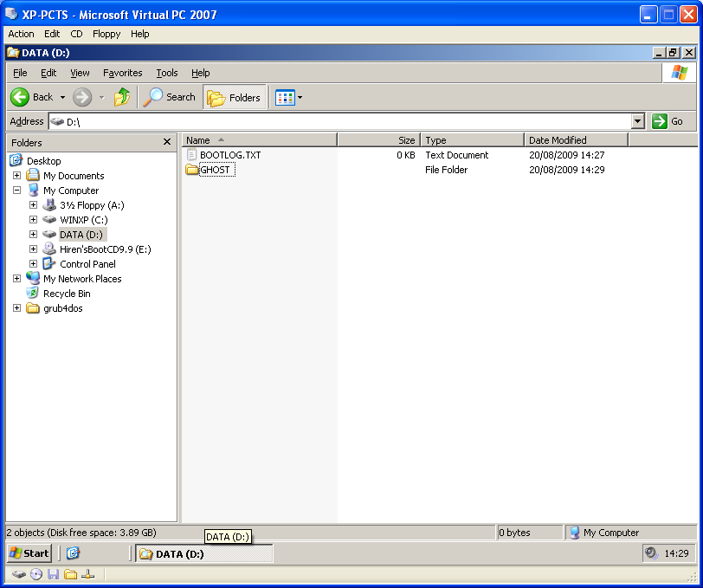Select the BOOTLOG.TXT file
Viewport: 703px width, 588px height.
point(230,155)
